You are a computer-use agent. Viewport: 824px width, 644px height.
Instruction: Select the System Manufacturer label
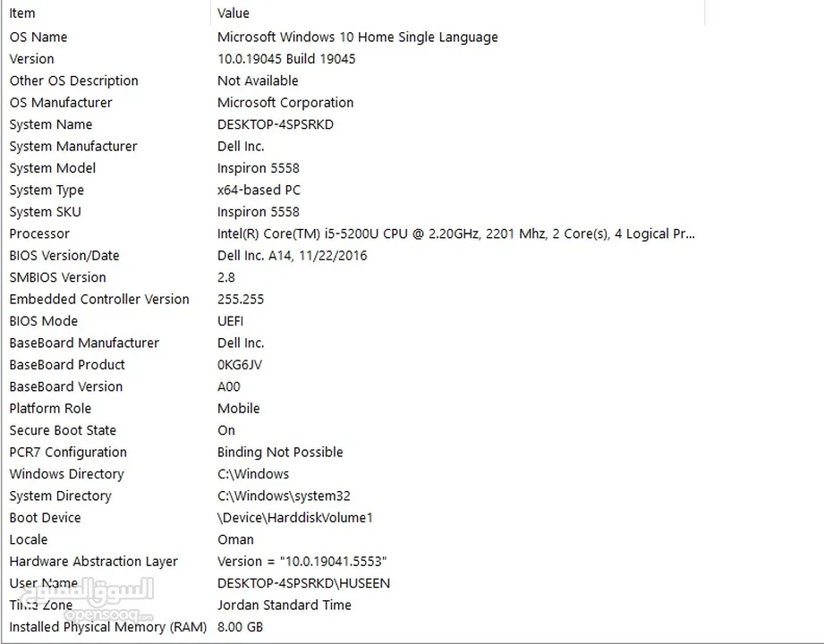73,146
